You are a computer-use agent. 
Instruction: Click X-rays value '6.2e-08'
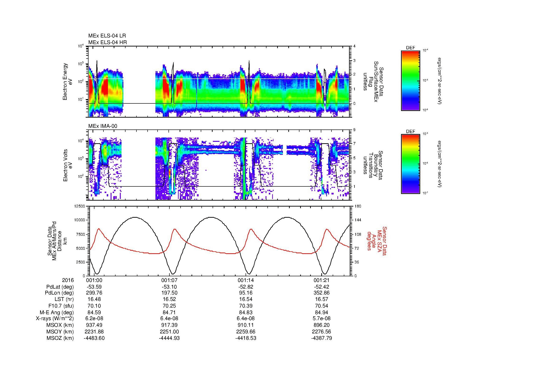point(94,318)
